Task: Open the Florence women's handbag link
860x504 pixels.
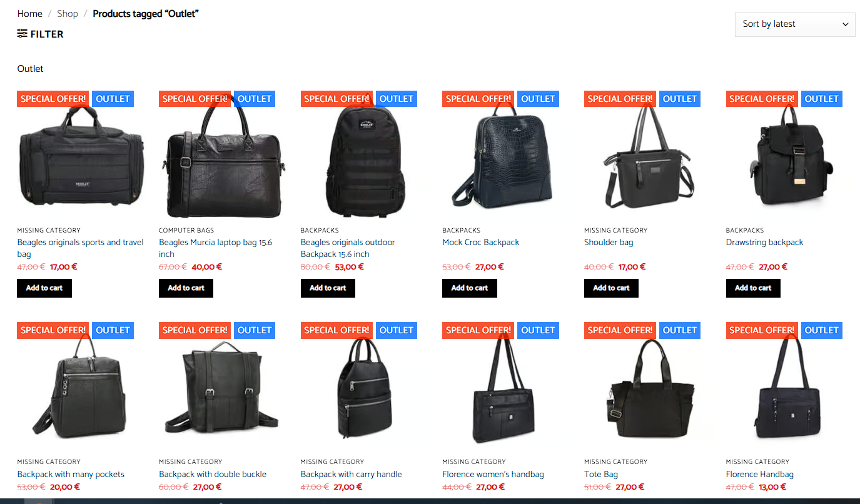Action: [x=493, y=475]
